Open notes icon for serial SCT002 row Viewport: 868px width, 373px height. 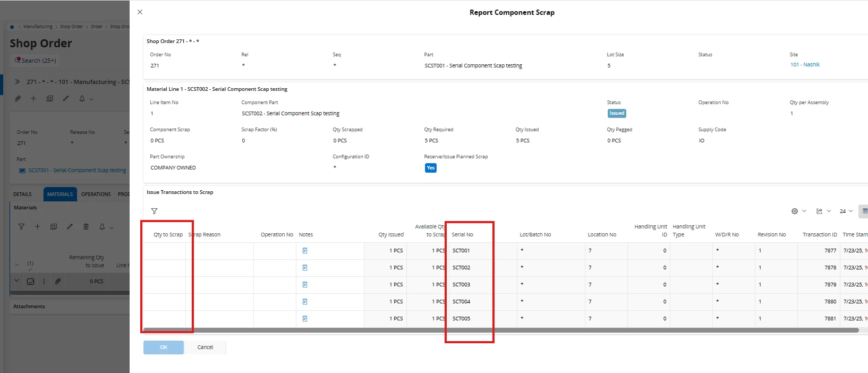(305, 267)
